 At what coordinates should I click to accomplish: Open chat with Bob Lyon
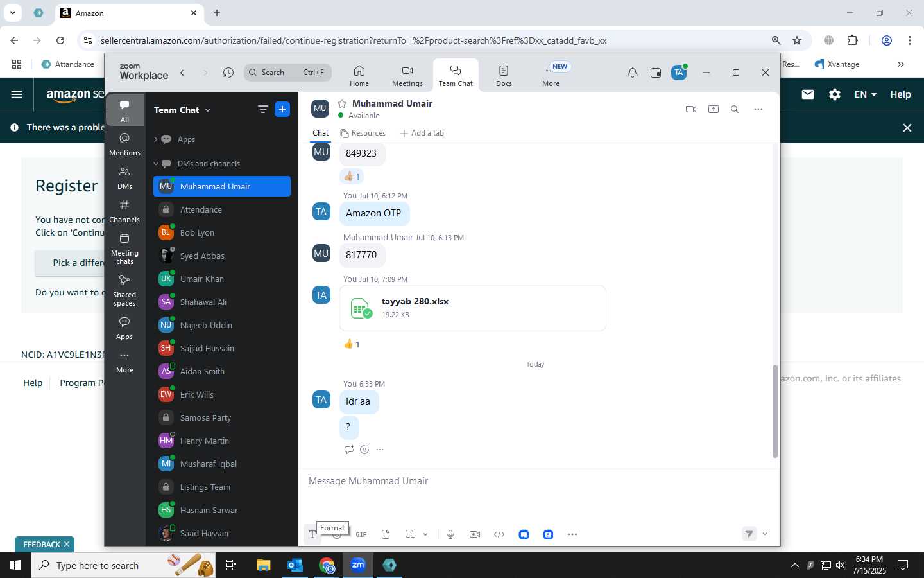[x=222, y=232]
